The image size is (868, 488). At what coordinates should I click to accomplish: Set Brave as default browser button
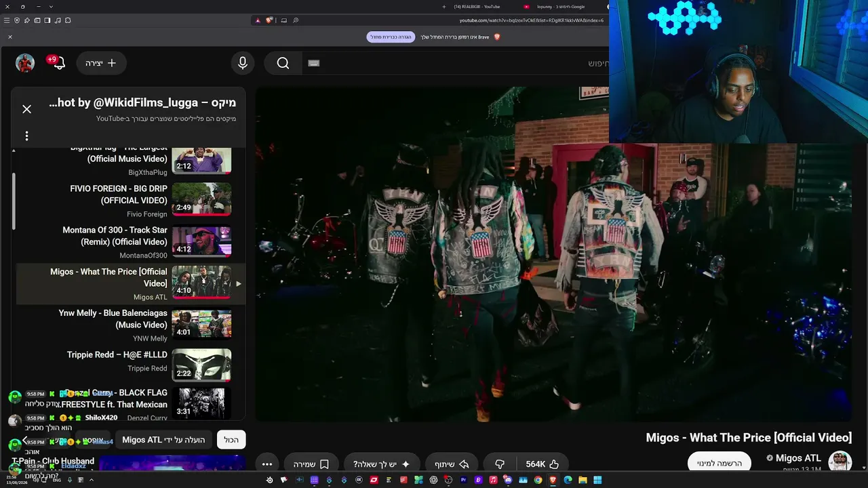(x=391, y=37)
